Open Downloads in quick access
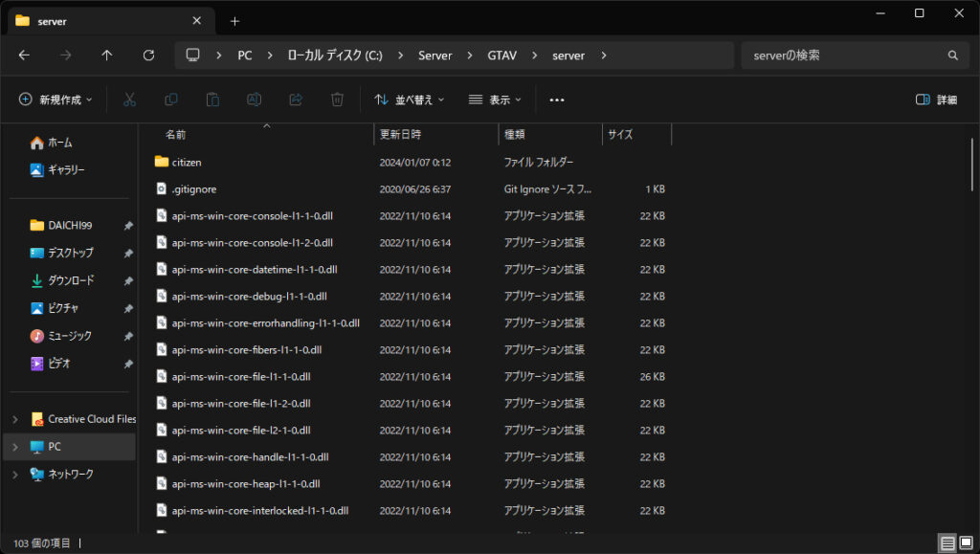This screenshot has width=980, height=554. coord(62,280)
